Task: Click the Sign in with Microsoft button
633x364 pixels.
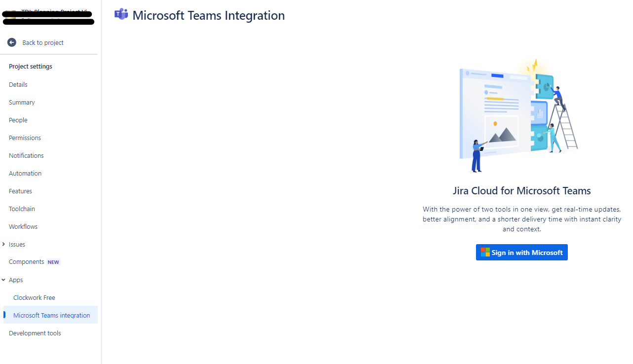Action: 521,252
